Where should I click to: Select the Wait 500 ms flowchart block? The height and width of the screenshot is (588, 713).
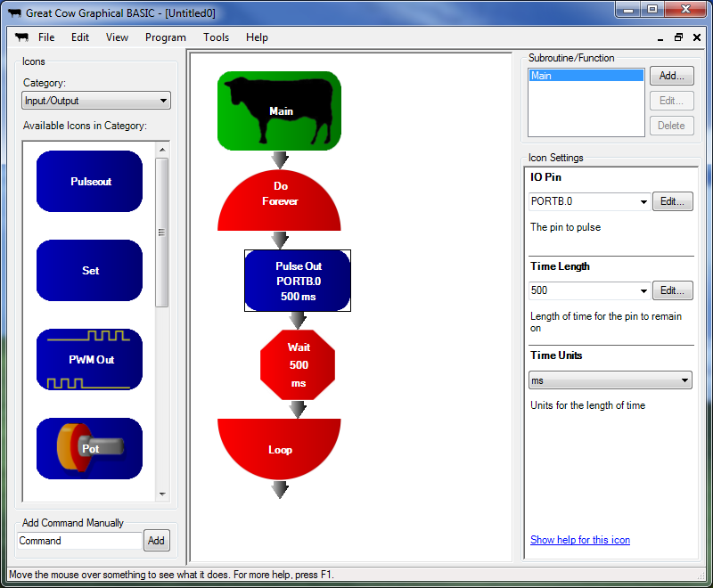(297, 364)
